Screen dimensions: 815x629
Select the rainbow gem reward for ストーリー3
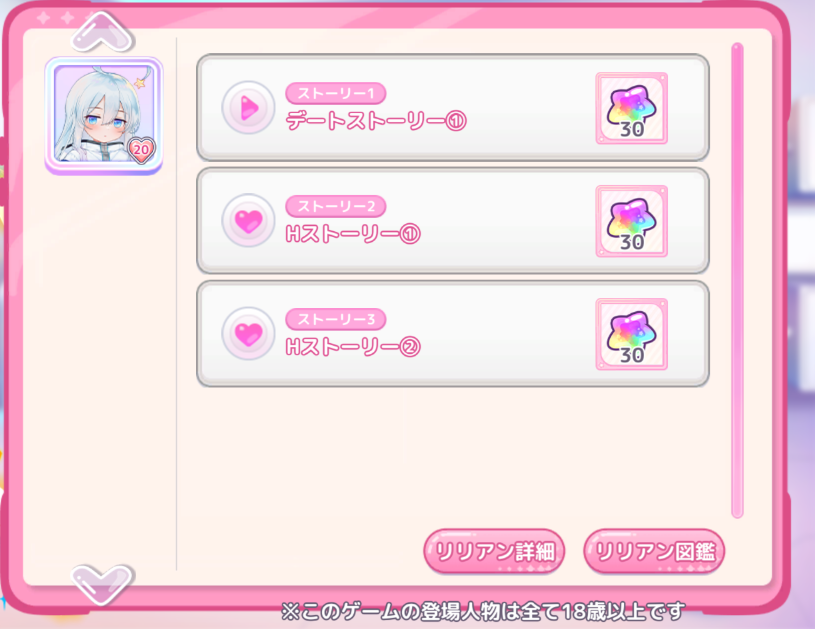pos(632,334)
